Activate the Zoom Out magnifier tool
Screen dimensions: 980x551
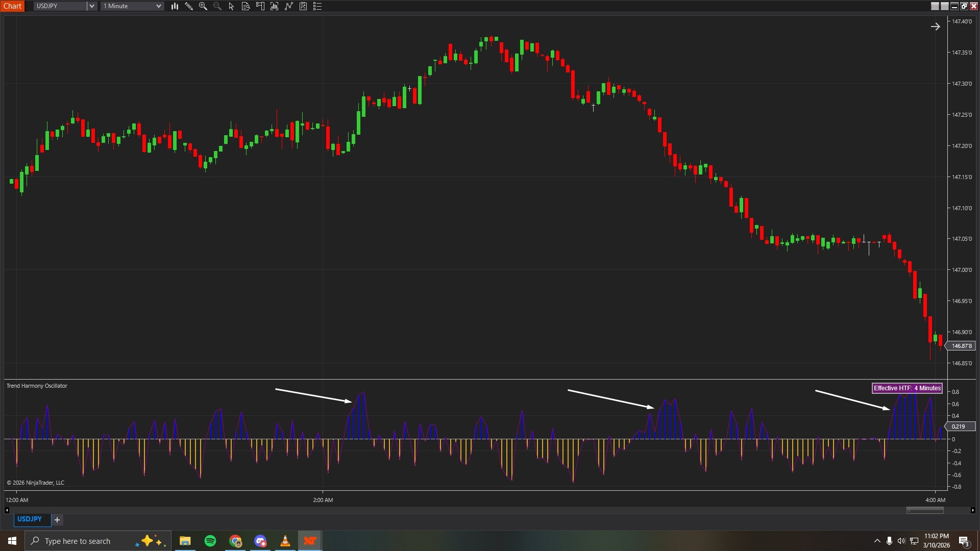pyautogui.click(x=217, y=6)
